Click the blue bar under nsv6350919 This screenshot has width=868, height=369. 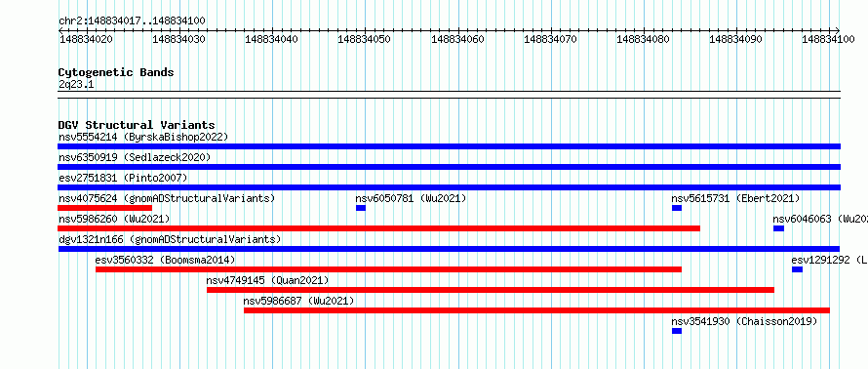coord(449,167)
